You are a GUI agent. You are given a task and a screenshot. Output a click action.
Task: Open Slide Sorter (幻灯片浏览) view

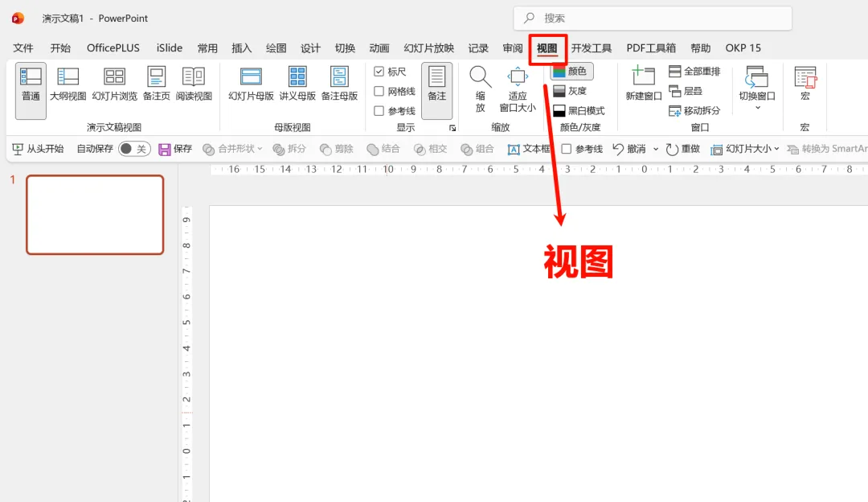115,84
